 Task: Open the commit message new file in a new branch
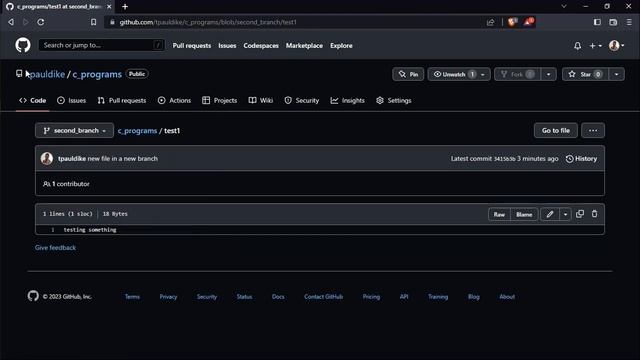tap(122, 158)
